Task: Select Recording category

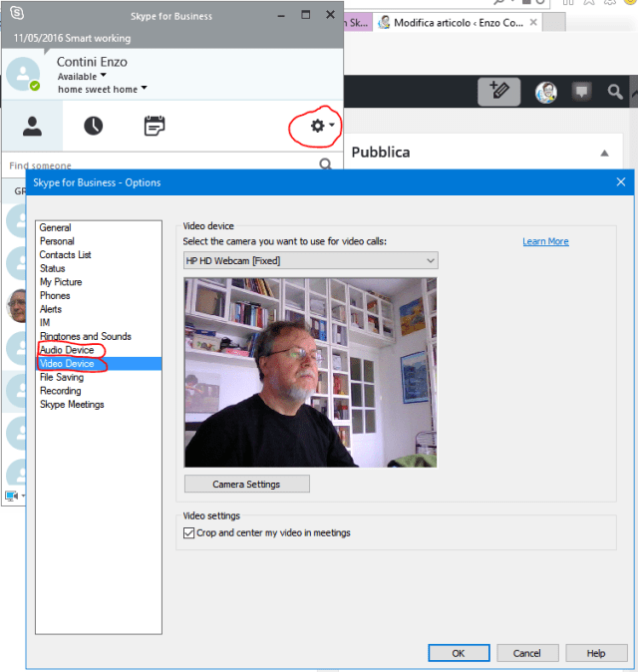Action: pyautogui.click(x=61, y=391)
